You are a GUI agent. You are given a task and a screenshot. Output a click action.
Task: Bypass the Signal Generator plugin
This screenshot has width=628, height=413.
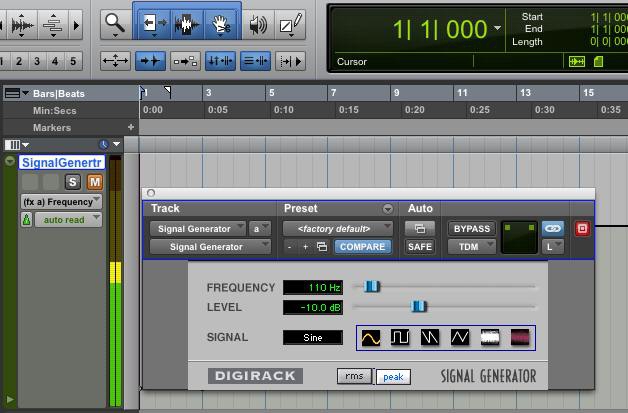click(472, 229)
